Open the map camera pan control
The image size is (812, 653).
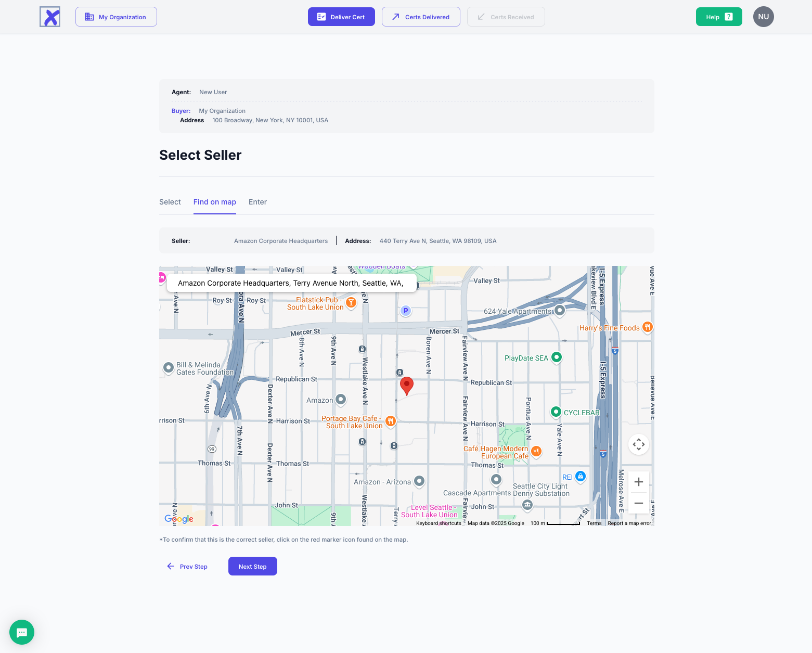point(638,444)
